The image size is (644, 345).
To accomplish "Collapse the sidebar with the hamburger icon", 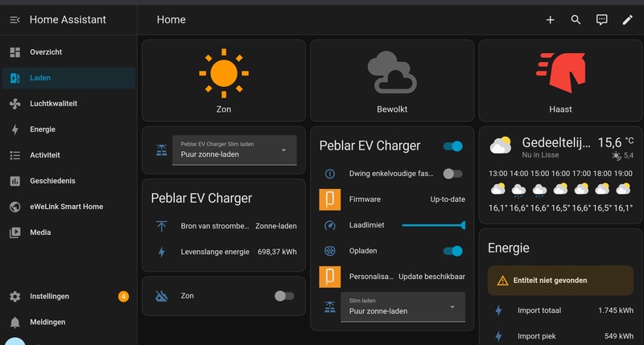I will coord(14,19).
